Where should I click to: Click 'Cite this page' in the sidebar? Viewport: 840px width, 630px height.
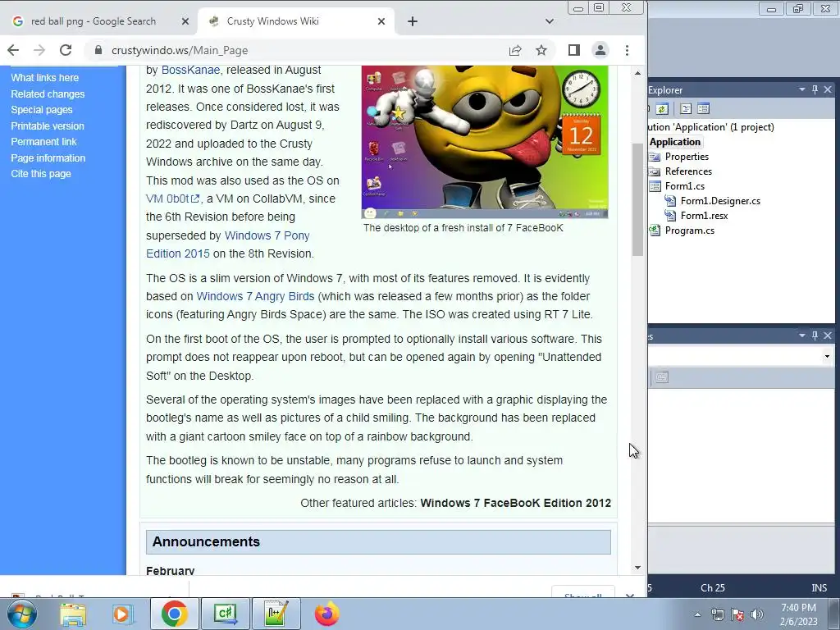point(41,174)
